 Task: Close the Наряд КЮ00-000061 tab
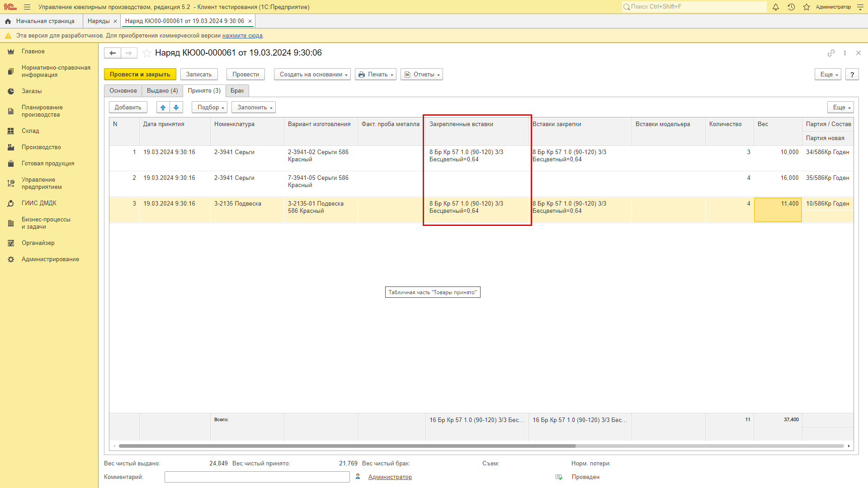coord(250,21)
